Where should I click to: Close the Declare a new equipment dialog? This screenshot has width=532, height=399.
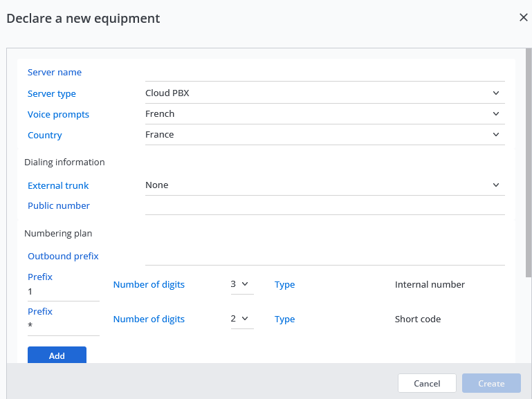[523, 17]
